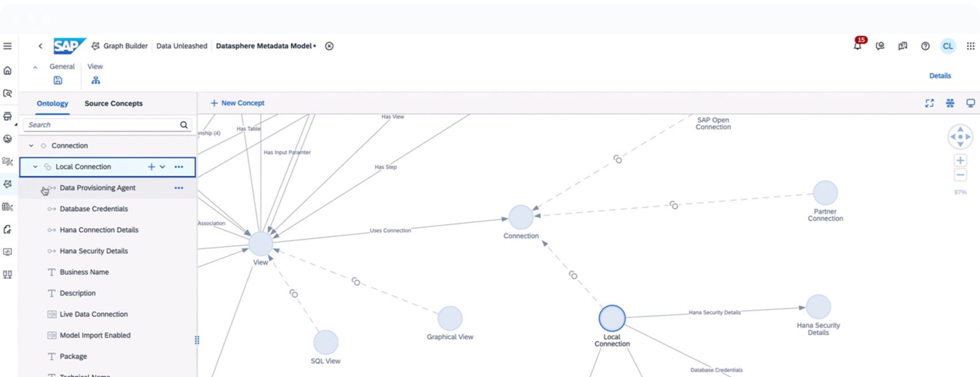Switch to the Source Concepts tab

(x=113, y=104)
